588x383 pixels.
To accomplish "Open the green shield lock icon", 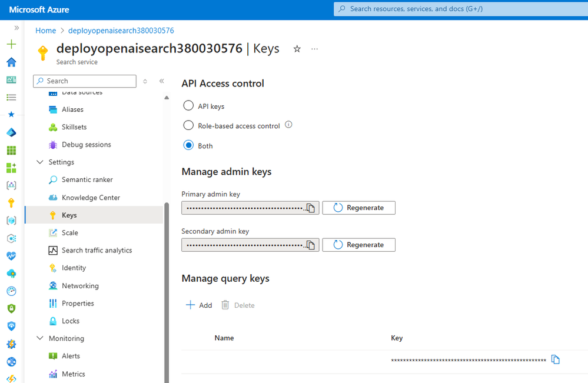I will click(12, 308).
